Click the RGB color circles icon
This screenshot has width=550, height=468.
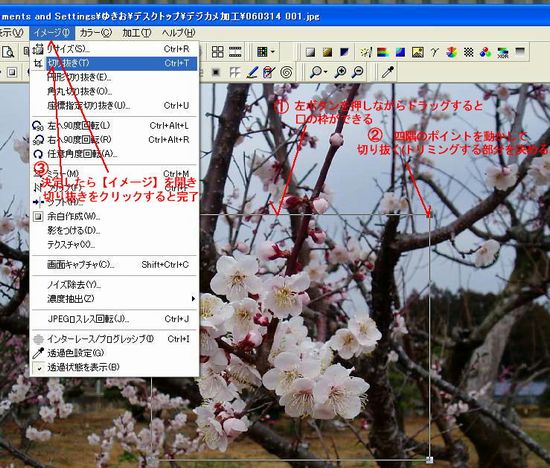coord(485,53)
